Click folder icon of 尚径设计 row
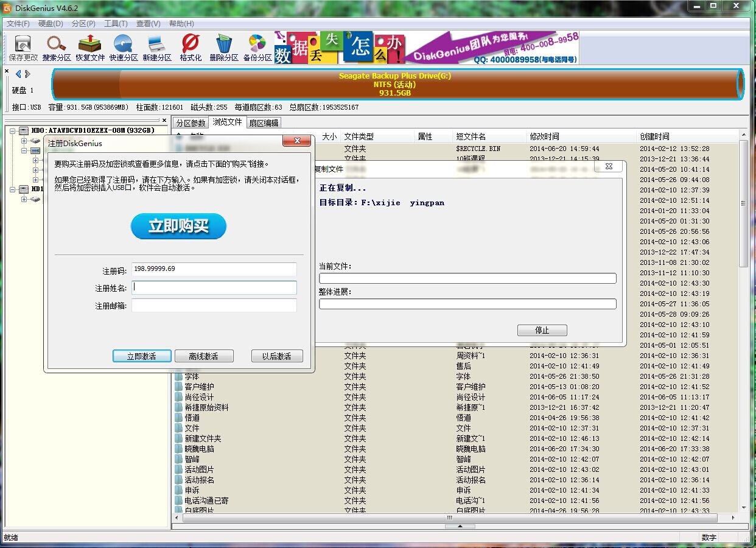Screen dimensions: 756x548 (178, 397)
